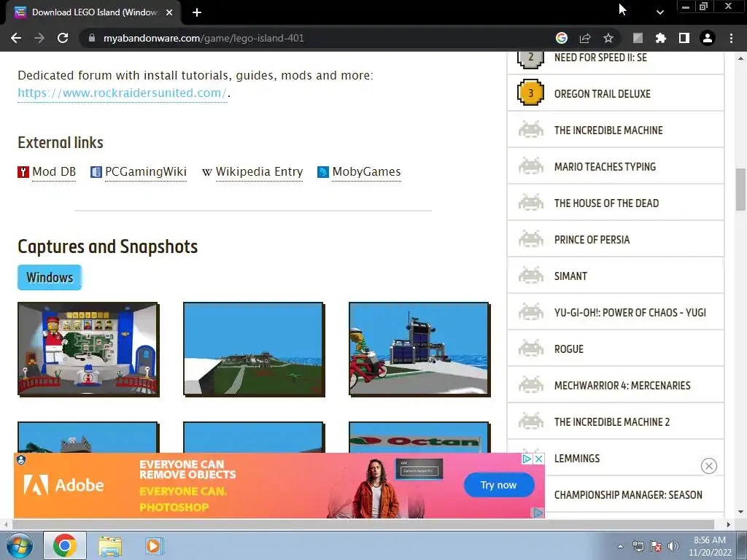747x560 pixels.
Task: Open Windows Media Player taskbar icon
Action: coord(154,545)
